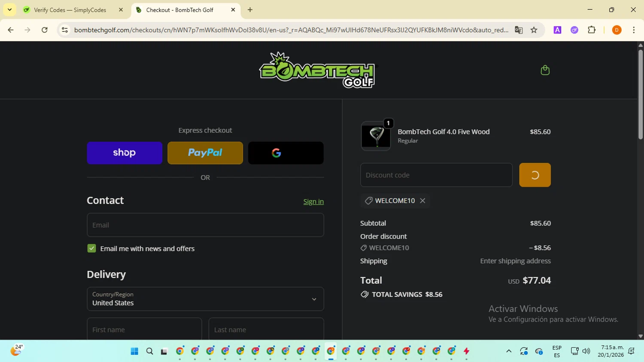Focus the Email input field
644x362 pixels.
click(x=205, y=225)
